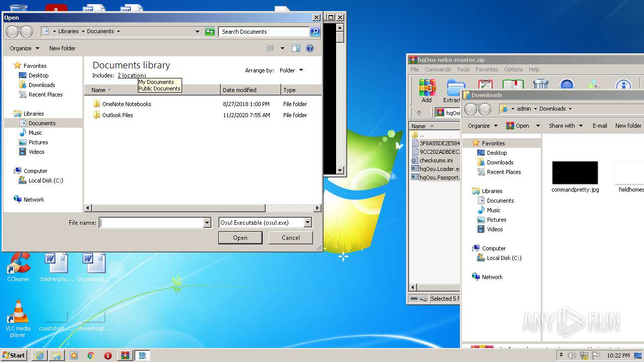This screenshot has width=644, height=362.
Task: Click WinRAR View book icon
Action: click(513, 84)
